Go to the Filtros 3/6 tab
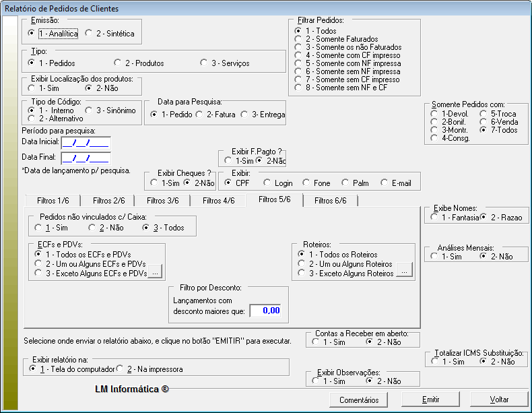The width and height of the screenshot is (532, 413). tap(162, 200)
